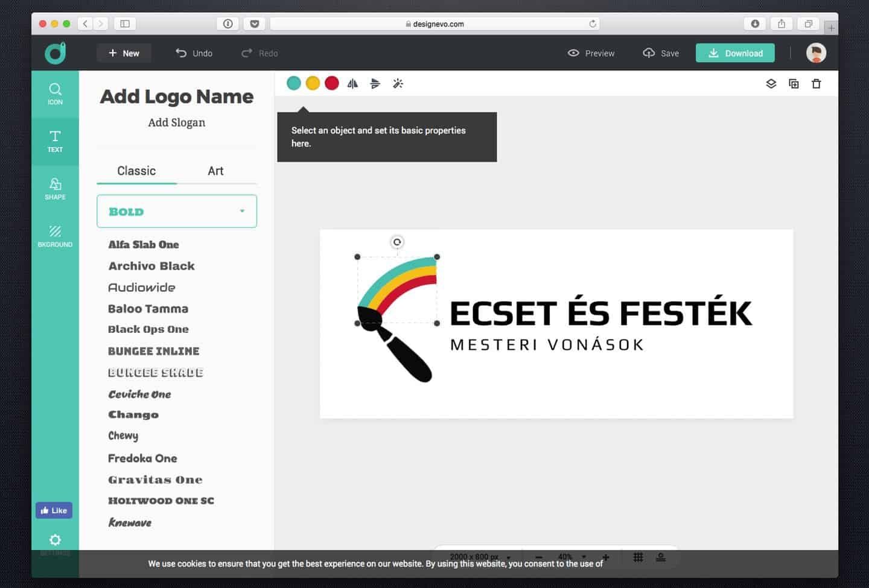The height and width of the screenshot is (588, 869).
Task: Choose the Chewy font
Action: pyautogui.click(x=123, y=436)
